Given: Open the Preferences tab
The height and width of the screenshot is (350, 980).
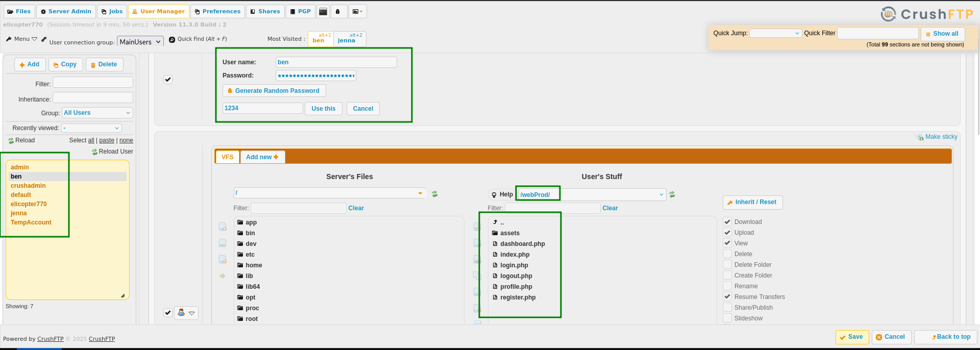Looking at the screenshot, I should pos(217,11).
